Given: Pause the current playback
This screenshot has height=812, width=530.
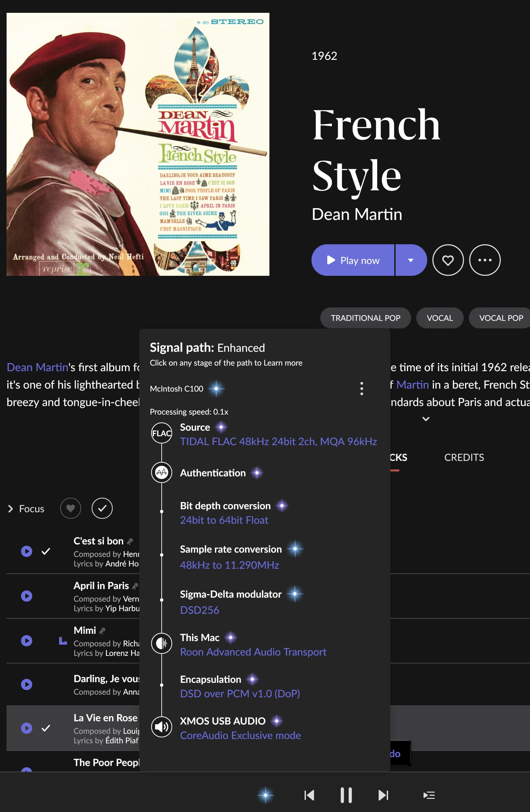Looking at the screenshot, I should click(346, 795).
